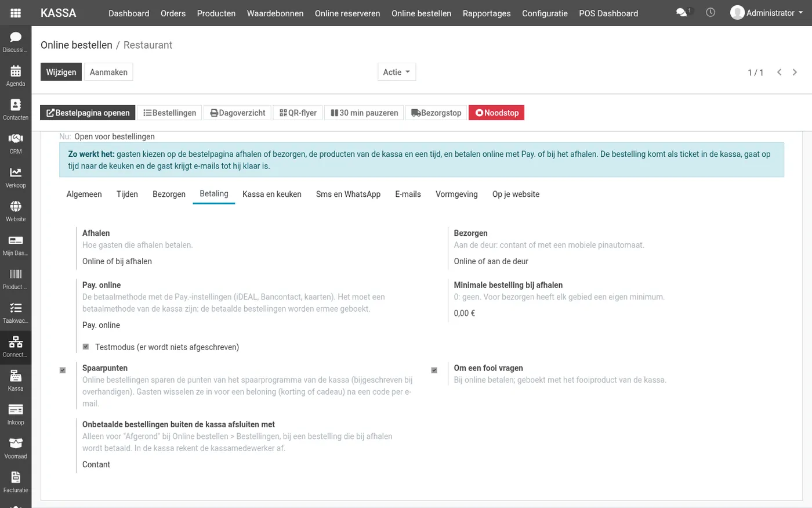Toggle the Spaarpunten checkbox

[x=63, y=370]
